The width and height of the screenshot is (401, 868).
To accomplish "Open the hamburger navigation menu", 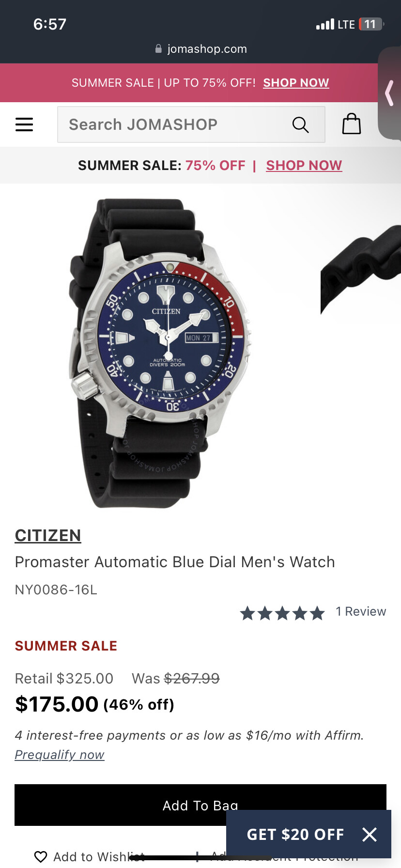I will click(24, 124).
